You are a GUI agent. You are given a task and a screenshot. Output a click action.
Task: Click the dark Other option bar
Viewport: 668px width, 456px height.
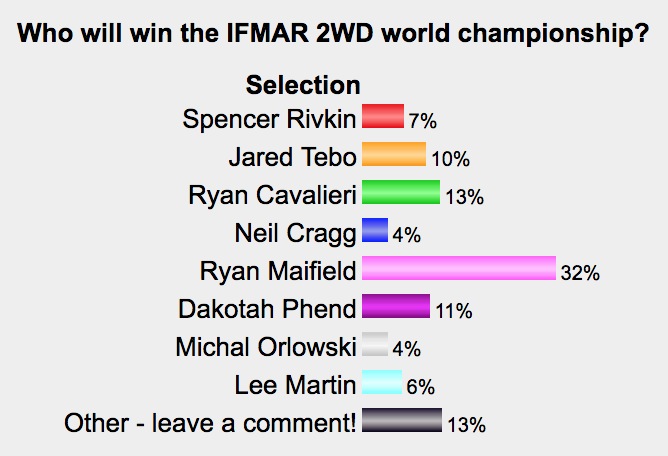[x=402, y=420]
